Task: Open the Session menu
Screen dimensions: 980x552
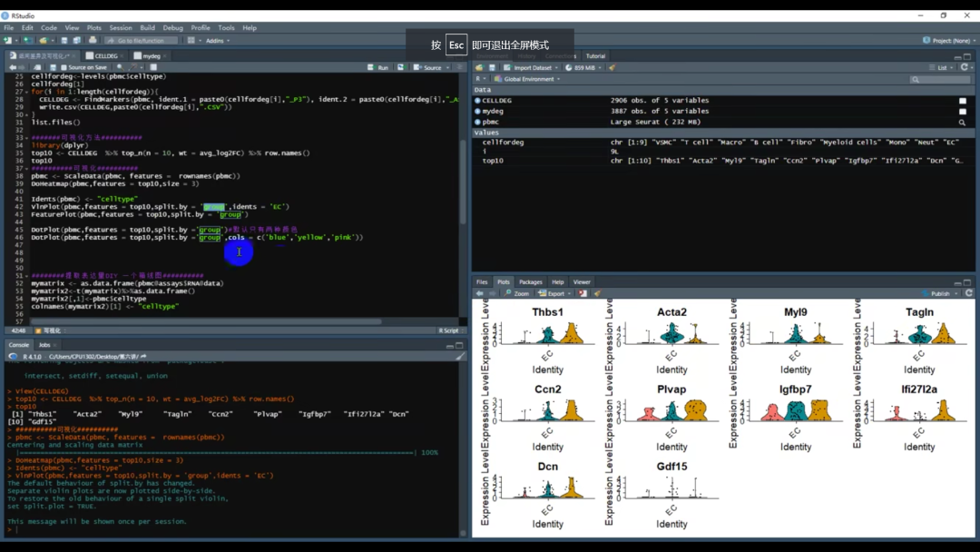Action: coord(121,27)
